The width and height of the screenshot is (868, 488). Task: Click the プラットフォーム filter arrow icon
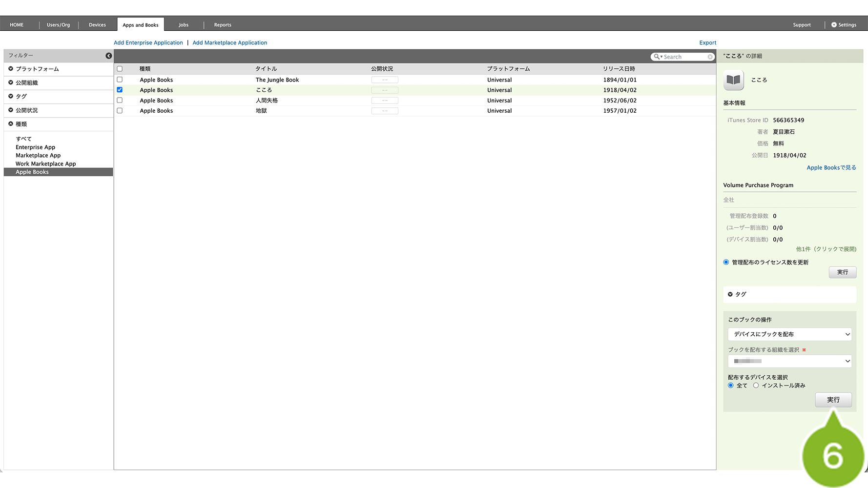tap(11, 69)
